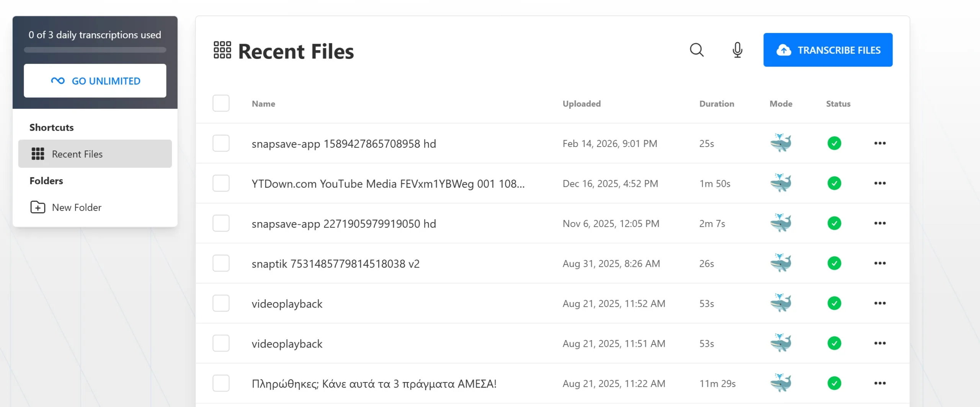
Task: Open the YTDown.com YouTube Media file name
Action: 388,184
